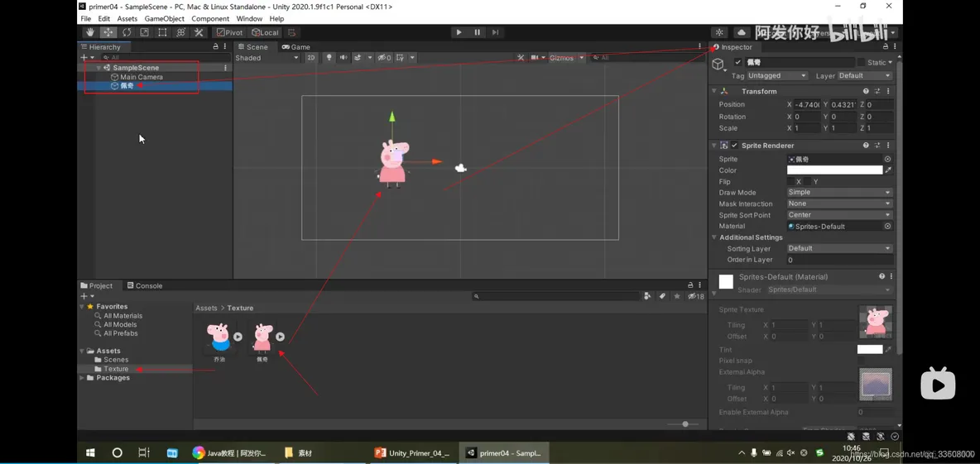Expand the Packages folder
The width and height of the screenshot is (980, 464).
(82, 378)
